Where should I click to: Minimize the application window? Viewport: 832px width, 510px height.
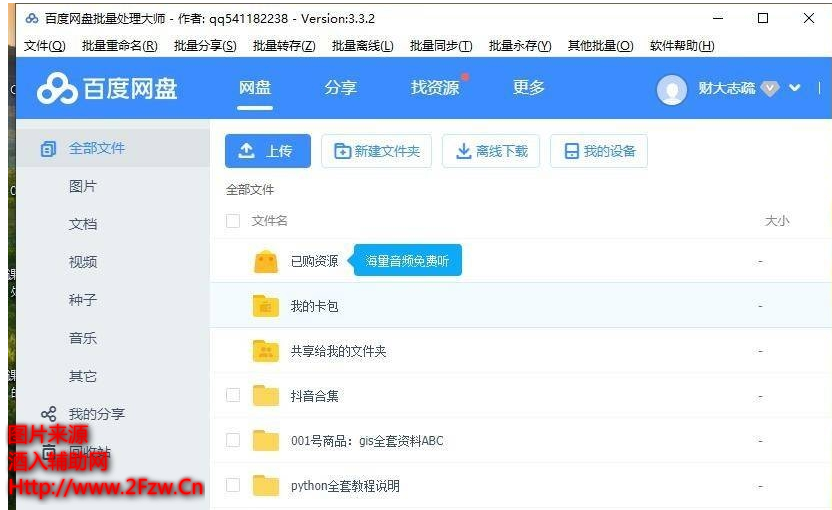[x=718, y=19]
